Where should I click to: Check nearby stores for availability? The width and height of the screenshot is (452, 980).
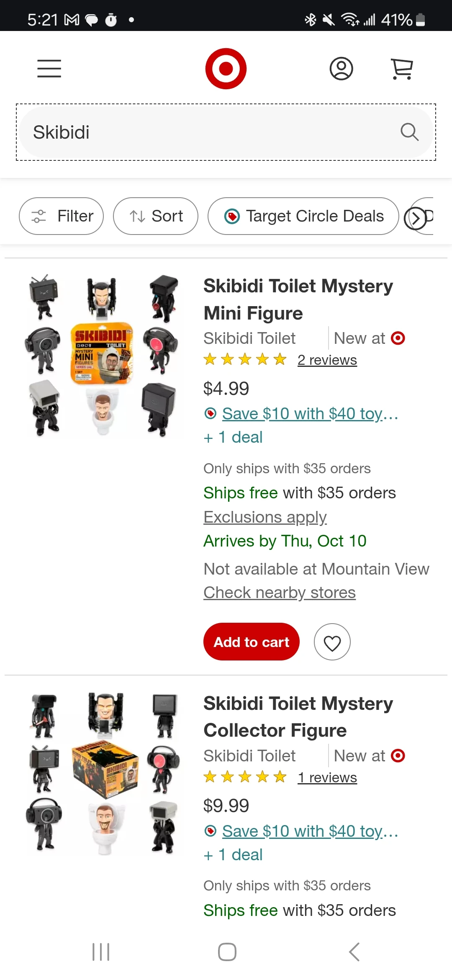(280, 593)
